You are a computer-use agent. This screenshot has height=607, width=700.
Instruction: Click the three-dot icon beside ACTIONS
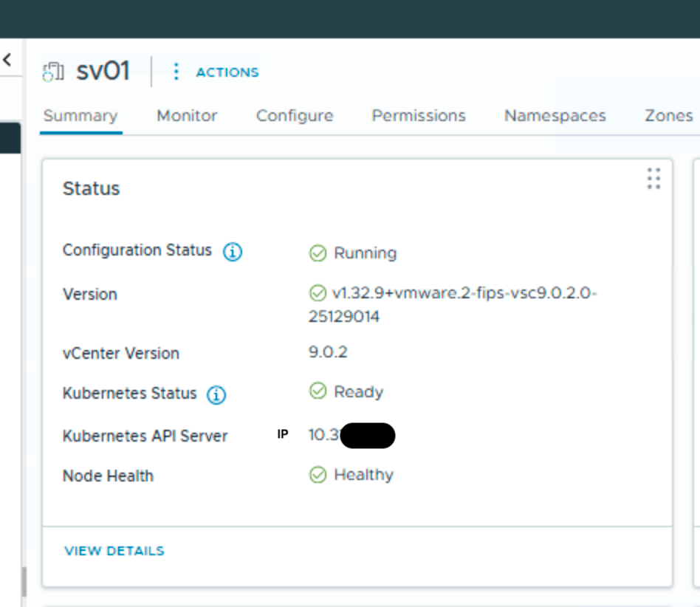pyautogui.click(x=176, y=72)
